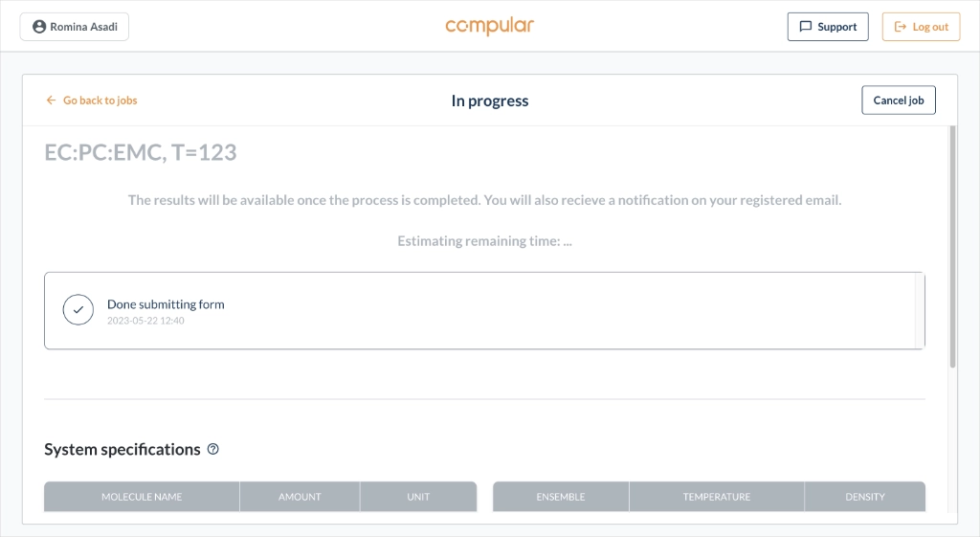This screenshot has width=980, height=537.
Task: Click the checkmark circle for Done submitting form
Action: [x=78, y=309]
